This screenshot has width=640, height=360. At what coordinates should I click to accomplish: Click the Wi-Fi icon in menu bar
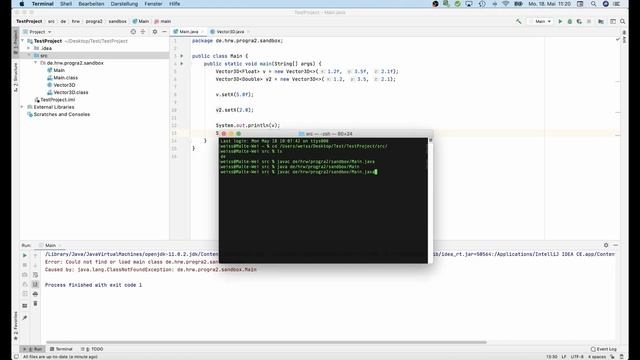(506, 4)
